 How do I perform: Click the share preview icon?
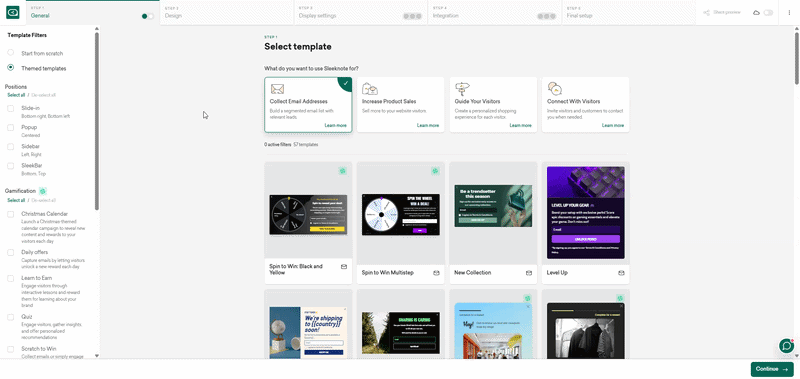click(706, 13)
